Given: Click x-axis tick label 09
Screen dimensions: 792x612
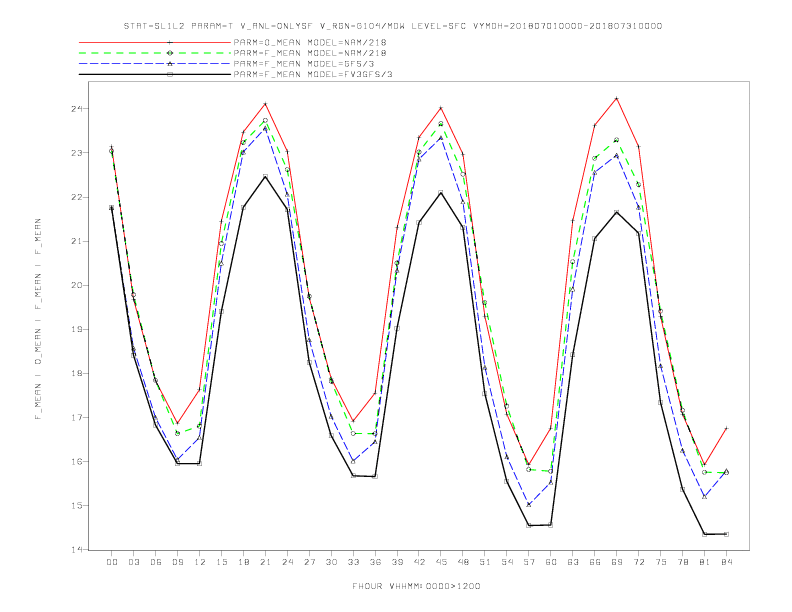Looking at the screenshot, I should pos(177,562).
